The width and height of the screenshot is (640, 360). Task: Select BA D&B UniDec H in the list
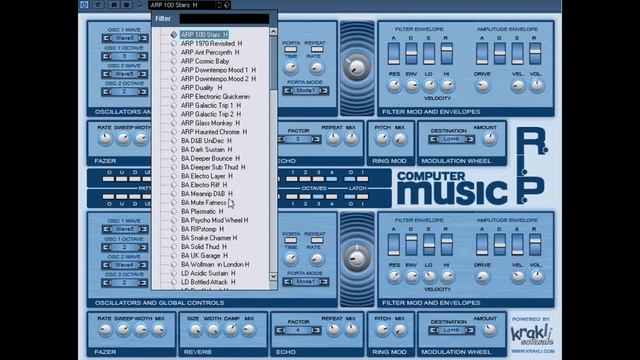point(206,141)
